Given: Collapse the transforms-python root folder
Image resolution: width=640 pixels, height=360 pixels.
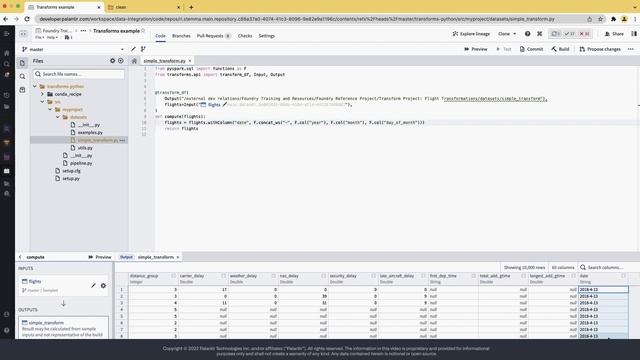Looking at the screenshot, I should pyautogui.click(x=35, y=87).
